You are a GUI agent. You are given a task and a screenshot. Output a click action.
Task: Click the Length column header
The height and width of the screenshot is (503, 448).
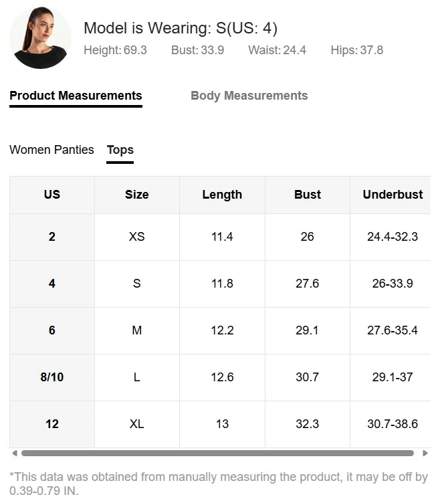pyautogui.click(x=222, y=195)
